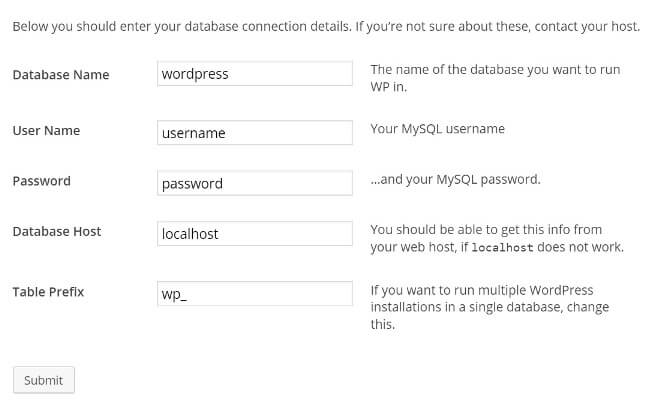Image resolution: width=648 pixels, height=406 pixels.
Task: Click the bold Password label
Action: 41,181
